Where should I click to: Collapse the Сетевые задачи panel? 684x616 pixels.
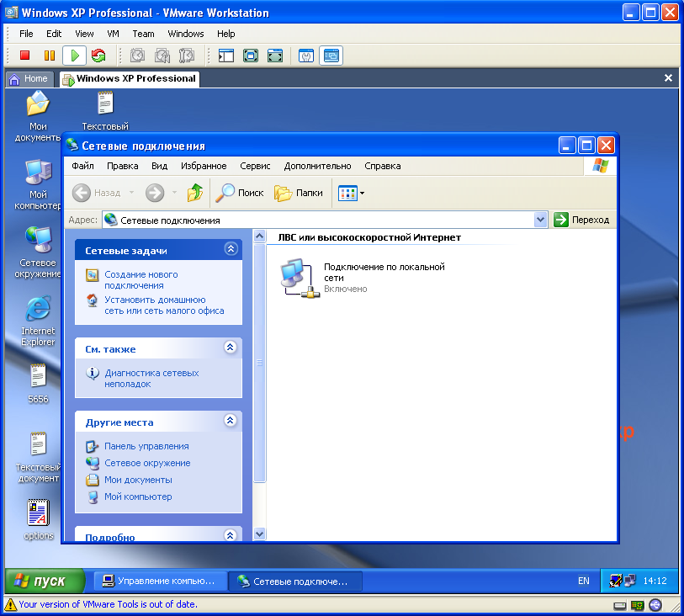[231, 248]
